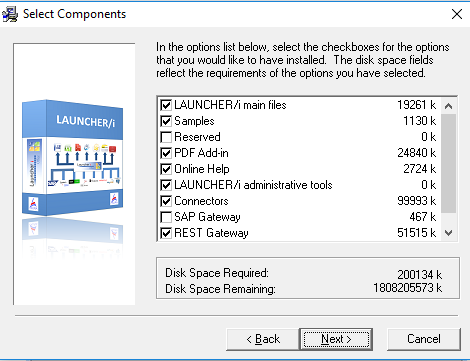Click the components list scrollbar thumb

pyautogui.click(x=449, y=163)
